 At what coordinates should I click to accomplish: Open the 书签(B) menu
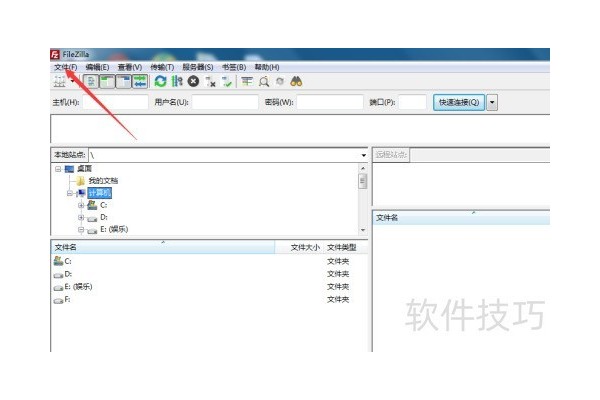(234, 67)
